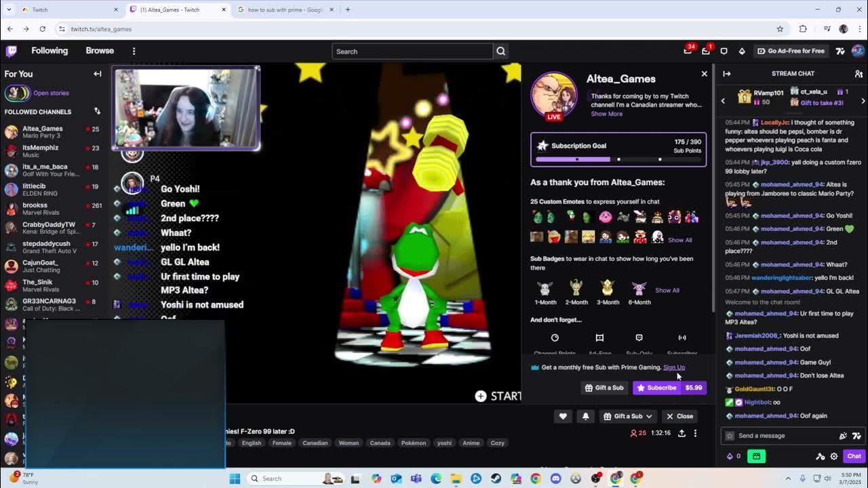Click the Gift a Sub button in popup
This screenshot has height=488, width=868.
click(x=604, y=388)
